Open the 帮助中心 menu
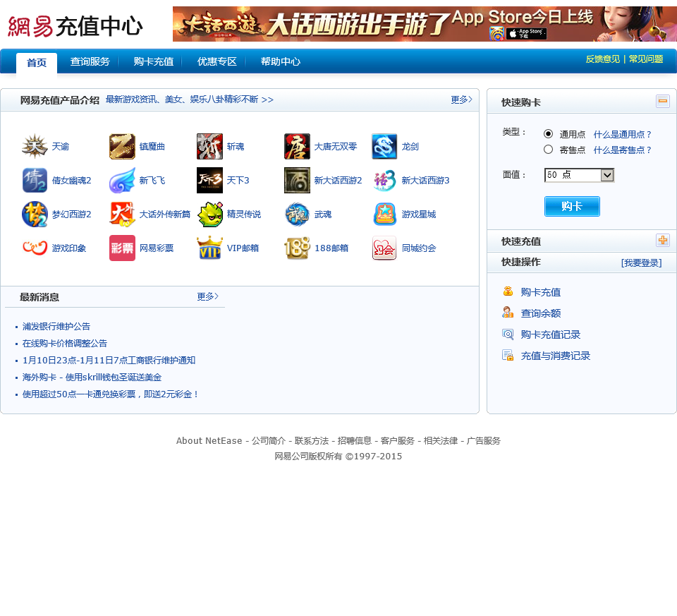 280,62
